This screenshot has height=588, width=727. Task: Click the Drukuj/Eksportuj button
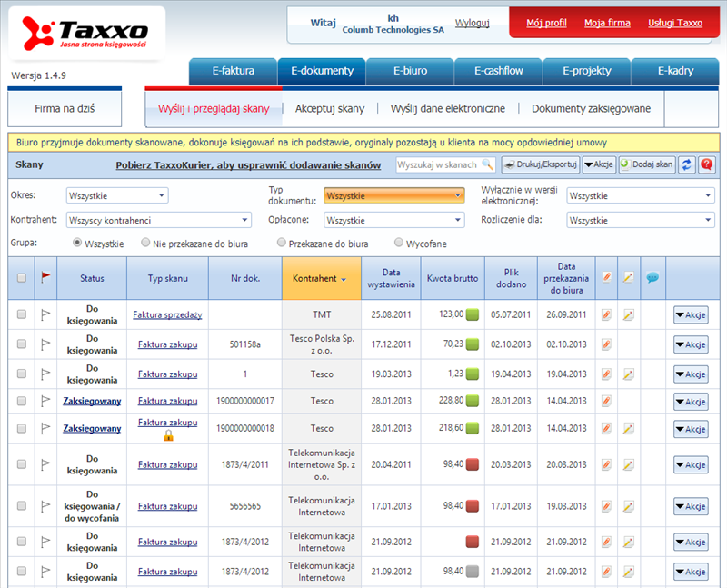(541, 164)
